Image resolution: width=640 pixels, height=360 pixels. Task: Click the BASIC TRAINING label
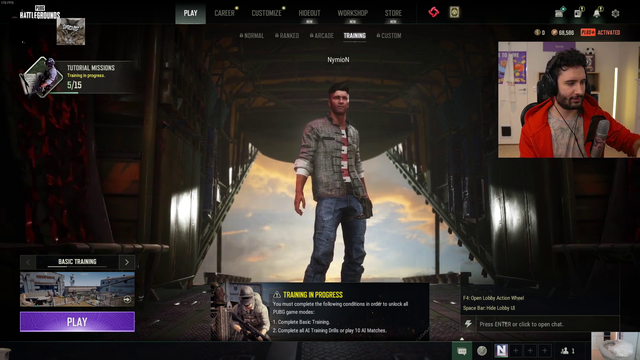coord(77,262)
